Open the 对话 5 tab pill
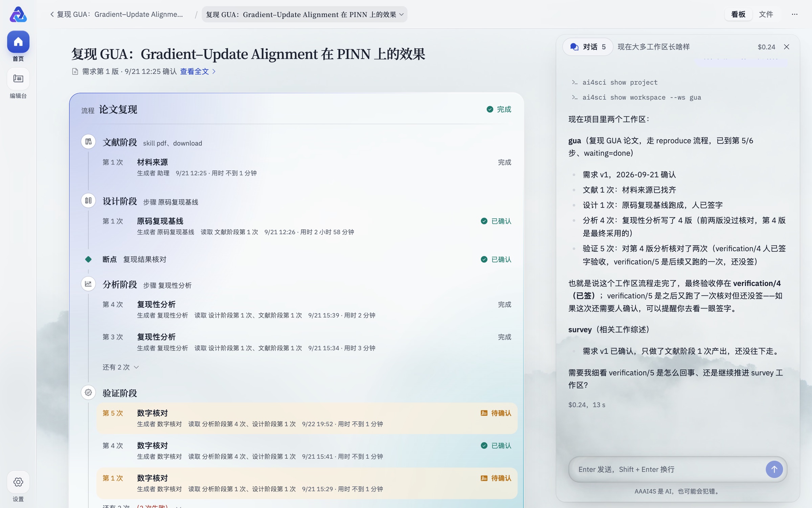 (x=588, y=47)
